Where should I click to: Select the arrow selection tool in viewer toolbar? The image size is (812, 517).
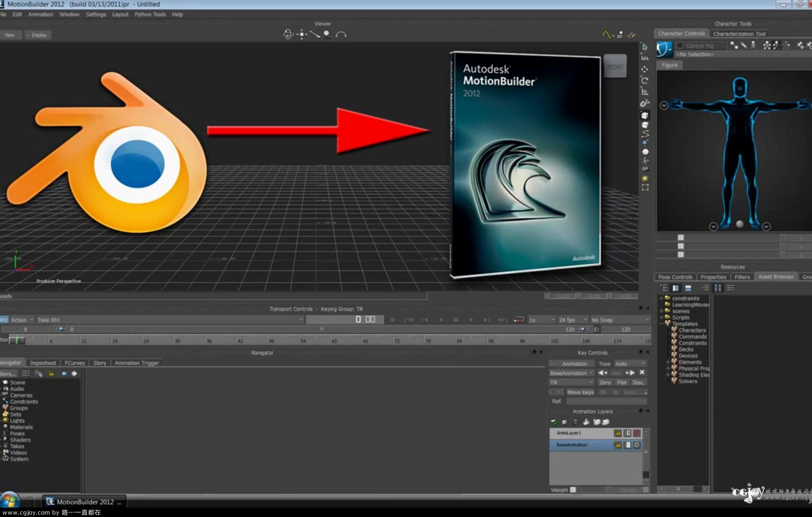point(645,47)
